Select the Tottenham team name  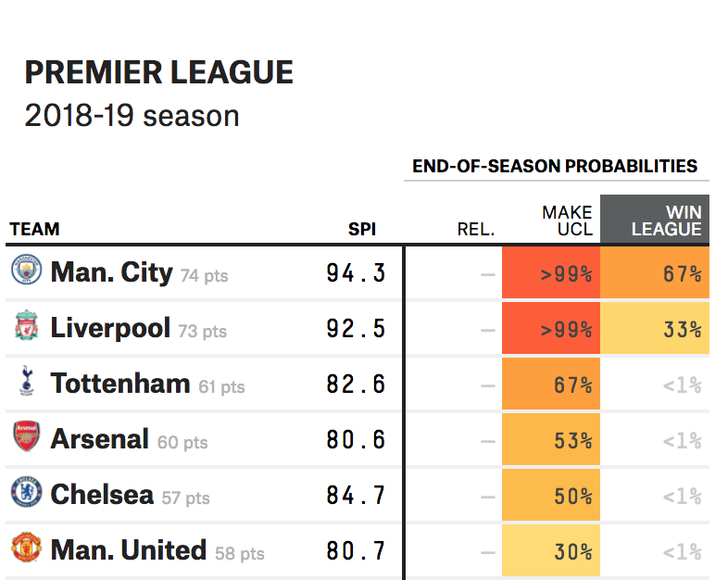(119, 384)
